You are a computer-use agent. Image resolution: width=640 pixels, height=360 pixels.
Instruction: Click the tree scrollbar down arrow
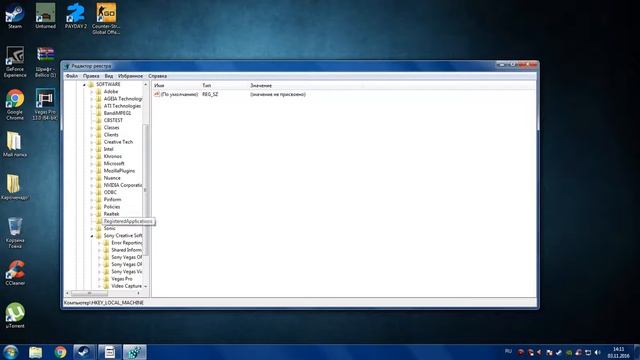click(146, 287)
